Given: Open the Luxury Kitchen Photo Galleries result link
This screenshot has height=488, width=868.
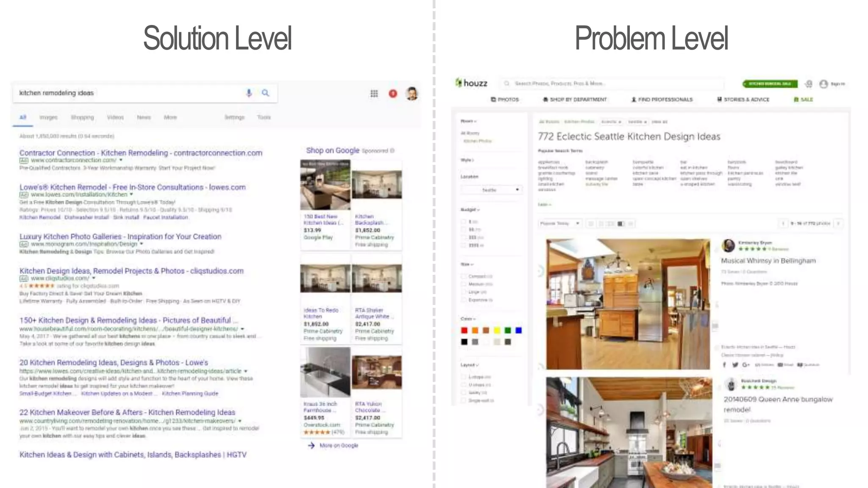Looking at the screenshot, I should (120, 236).
